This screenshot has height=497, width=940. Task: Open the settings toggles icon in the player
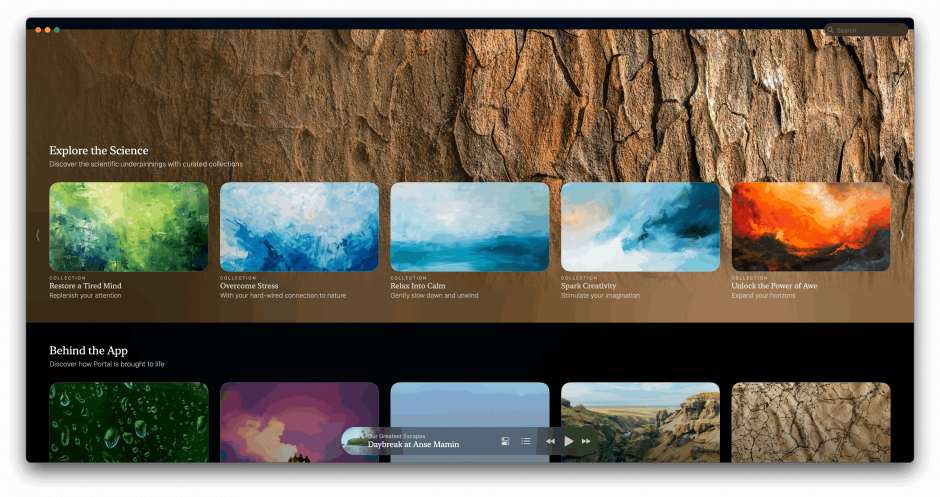(505, 441)
